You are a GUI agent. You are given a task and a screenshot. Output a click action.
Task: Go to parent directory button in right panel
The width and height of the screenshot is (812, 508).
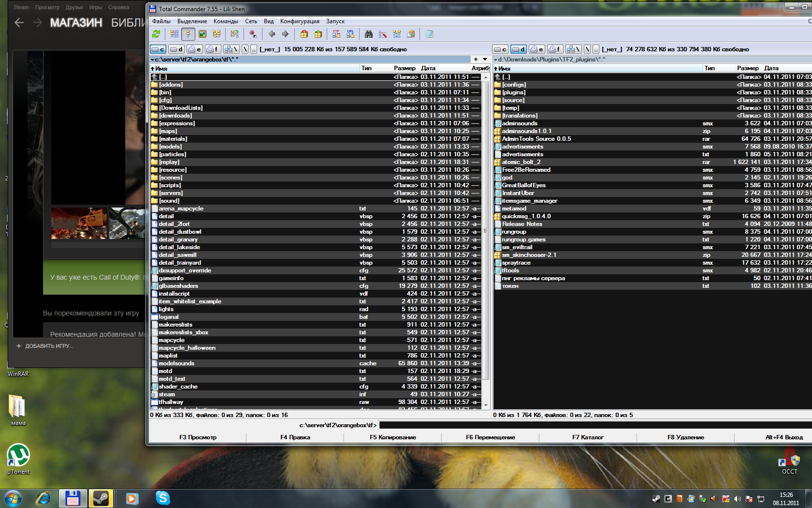596,49
